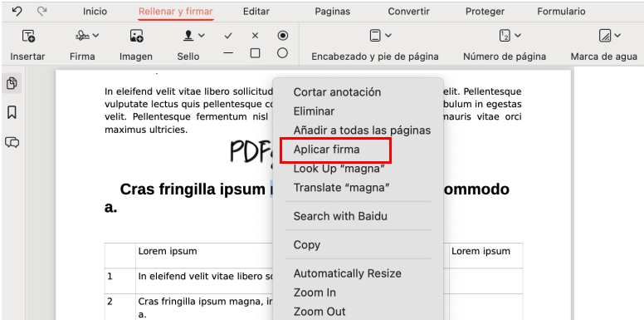
Task: Select the cross symbol tool
Action: coord(255,37)
